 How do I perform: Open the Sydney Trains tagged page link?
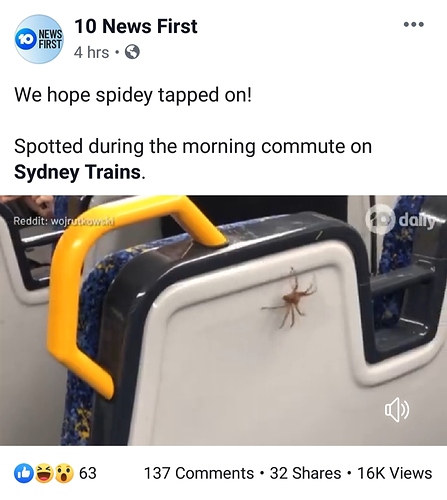click(77, 172)
